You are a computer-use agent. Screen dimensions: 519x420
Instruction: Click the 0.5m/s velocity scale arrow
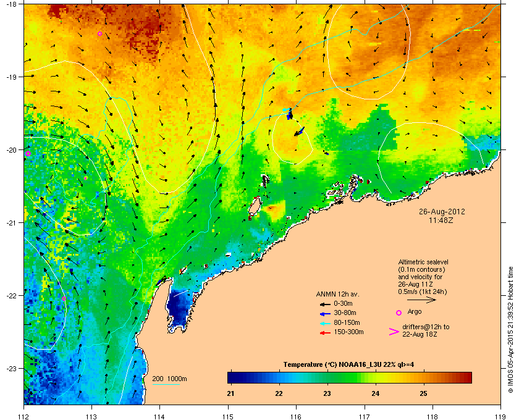421,300
